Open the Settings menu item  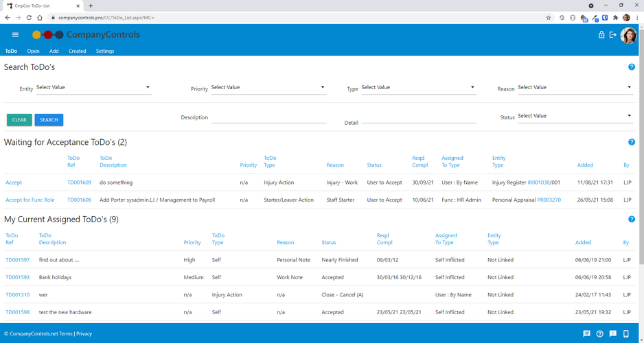tap(105, 51)
